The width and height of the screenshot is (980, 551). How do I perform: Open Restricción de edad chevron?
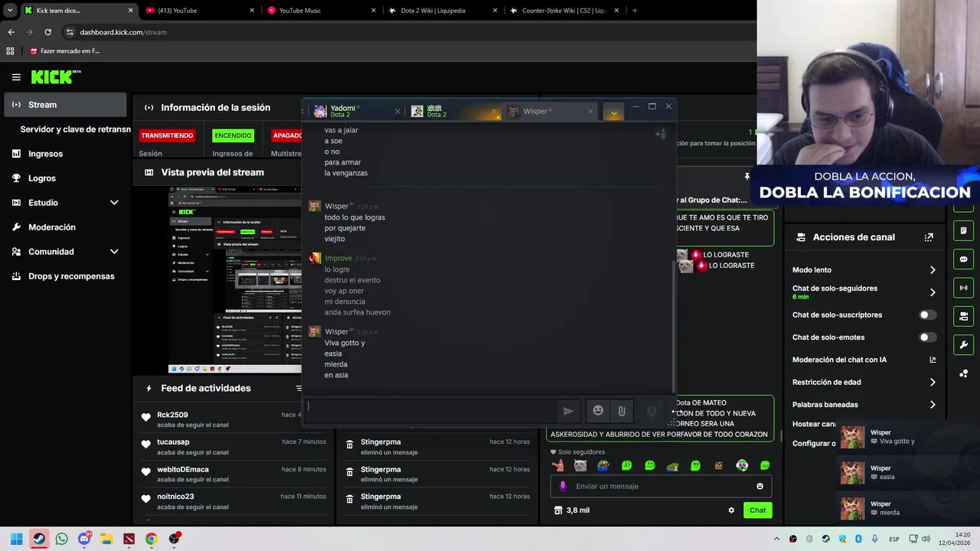pyautogui.click(x=933, y=382)
